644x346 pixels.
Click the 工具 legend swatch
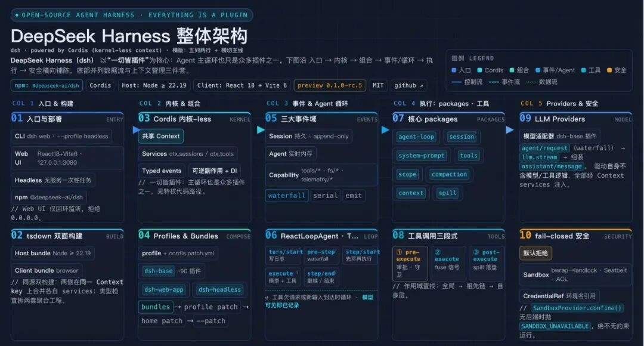click(x=583, y=70)
